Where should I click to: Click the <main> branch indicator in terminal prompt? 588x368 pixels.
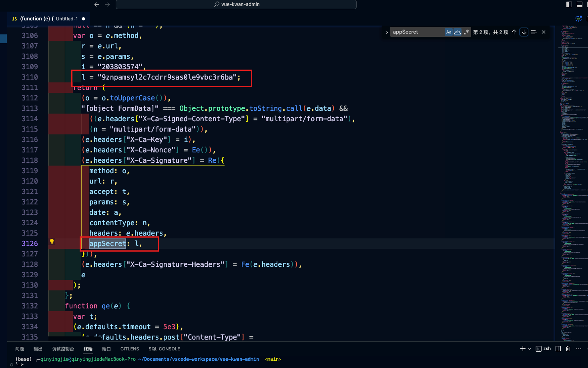tap(273, 359)
